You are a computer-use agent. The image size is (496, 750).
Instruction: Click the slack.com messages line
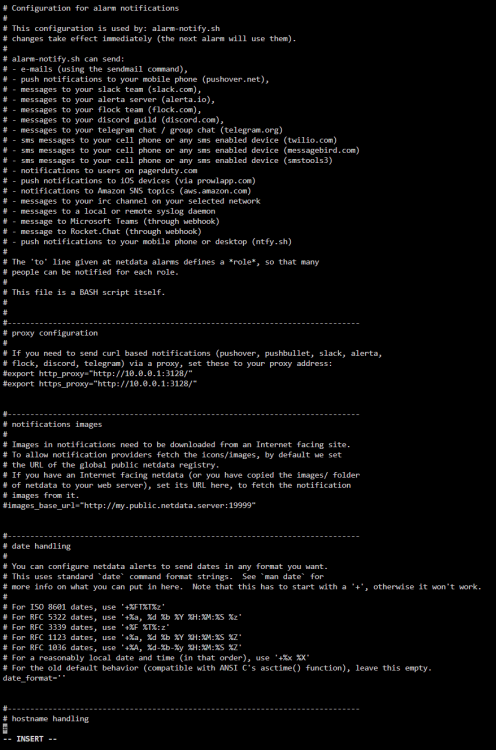(x=102, y=89)
